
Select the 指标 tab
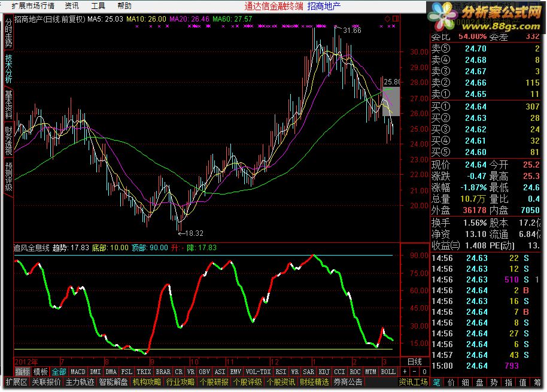coord(22,372)
